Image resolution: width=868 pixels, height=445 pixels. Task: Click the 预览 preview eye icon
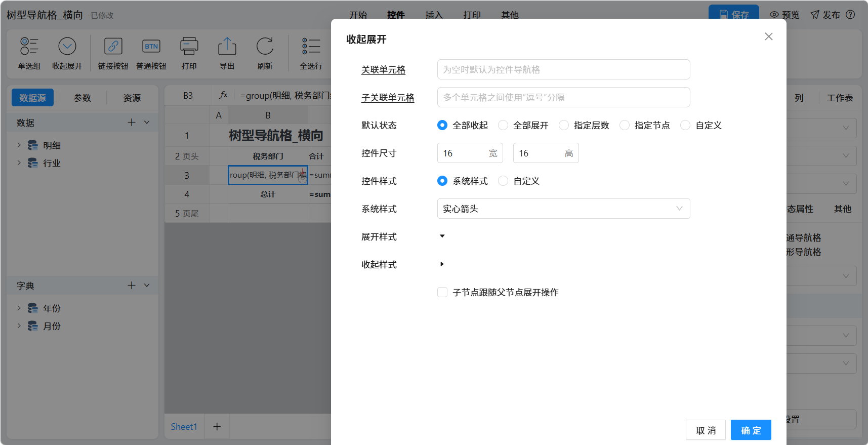[x=774, y=15]
